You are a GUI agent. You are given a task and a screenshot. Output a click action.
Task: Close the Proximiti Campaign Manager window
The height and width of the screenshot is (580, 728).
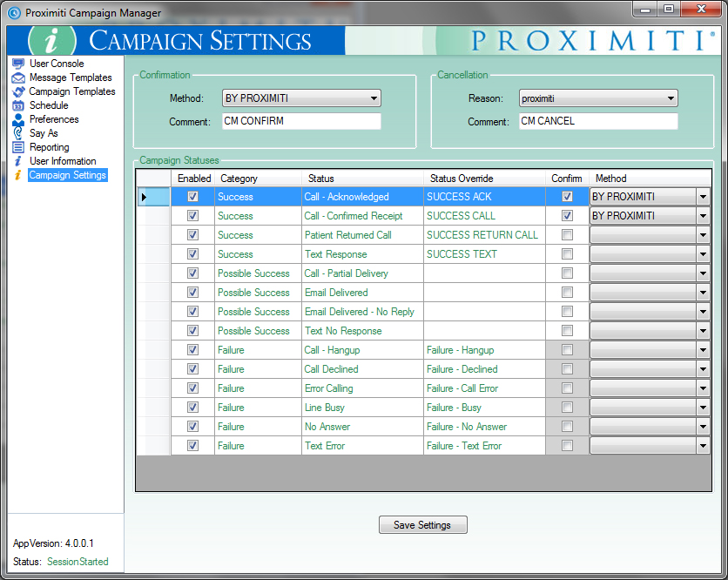701,9
